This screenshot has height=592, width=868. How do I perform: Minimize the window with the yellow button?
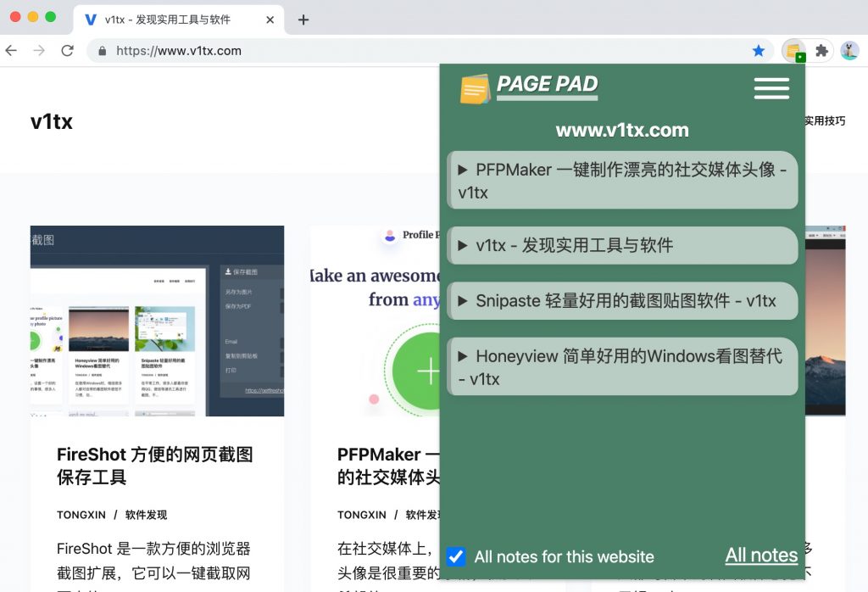pos(33,17)
